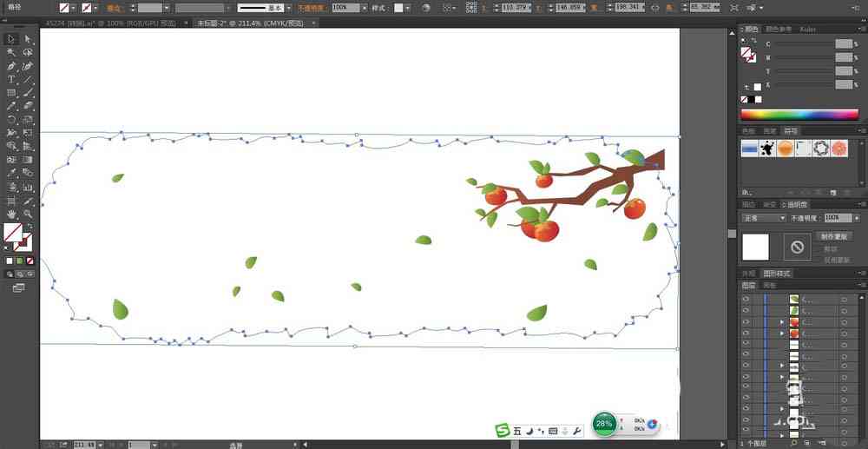The height and width of the screenshot is (449, 868).
Task: Hide the top layer via eye icon
Action: click(x=746, y=299)
